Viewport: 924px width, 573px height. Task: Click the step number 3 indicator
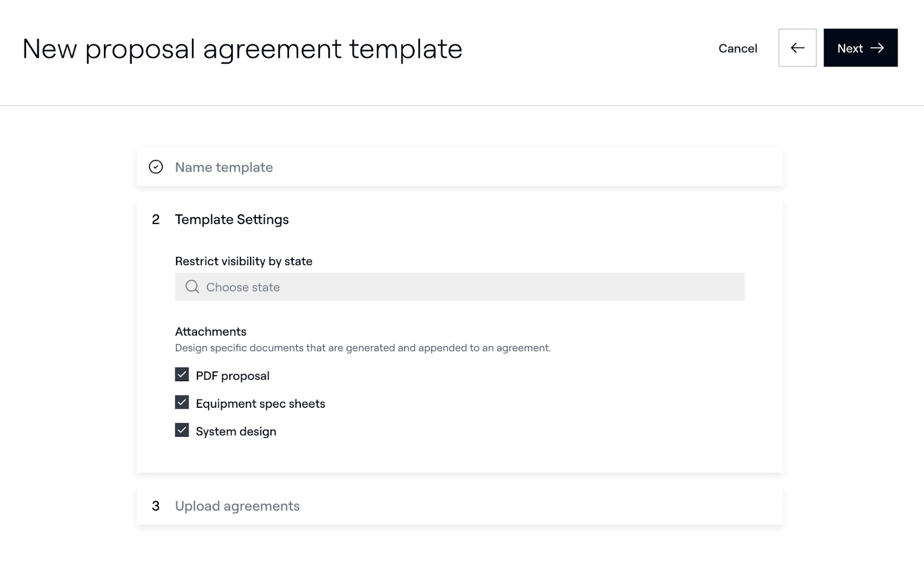pos(156,506)
